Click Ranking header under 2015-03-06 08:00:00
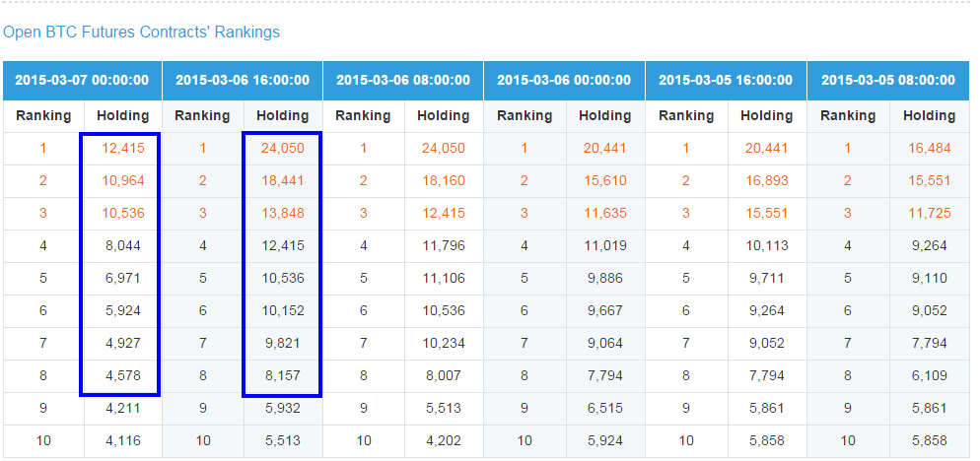The image size is (980, 461). [x=363, y=115]
